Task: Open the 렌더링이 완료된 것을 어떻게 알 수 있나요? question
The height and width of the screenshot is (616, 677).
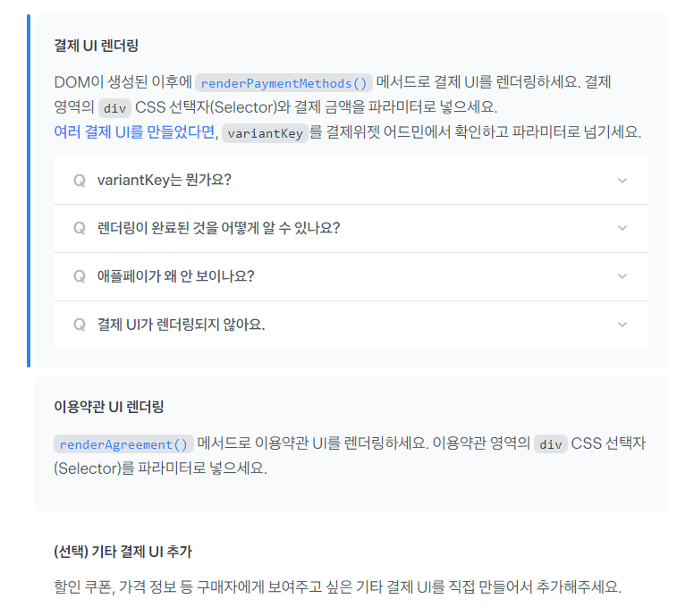Action: pos(218,228)
